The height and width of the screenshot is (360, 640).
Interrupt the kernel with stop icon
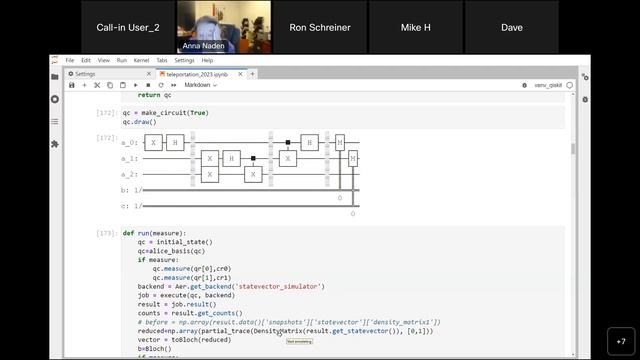(x=148, y=85)
